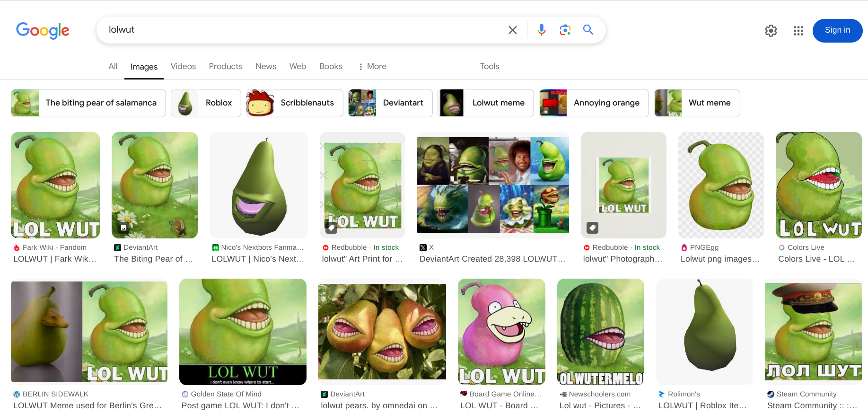Select the Roblox suggestion chip
Viewport: 868px width, 413px height.
click(206, 103)
